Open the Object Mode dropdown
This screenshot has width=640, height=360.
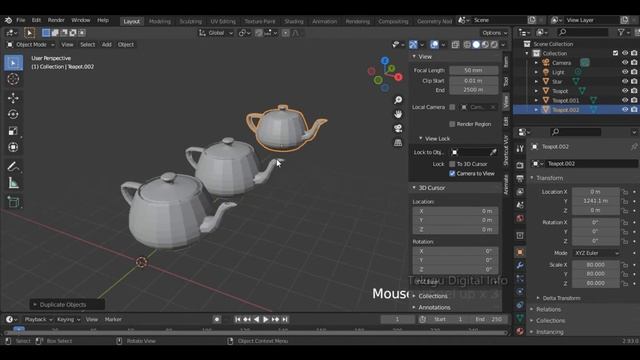click(31, 44)
